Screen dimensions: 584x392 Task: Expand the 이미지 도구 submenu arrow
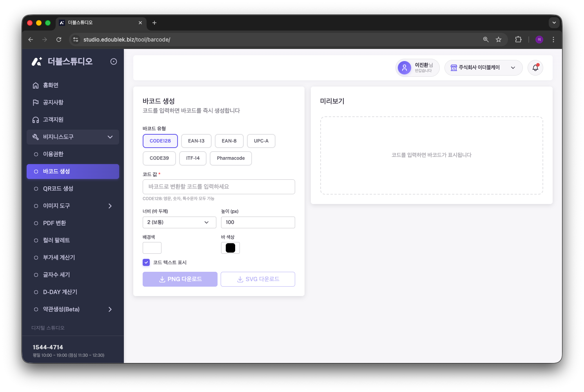pyautogui.click(x=110, y=206)
